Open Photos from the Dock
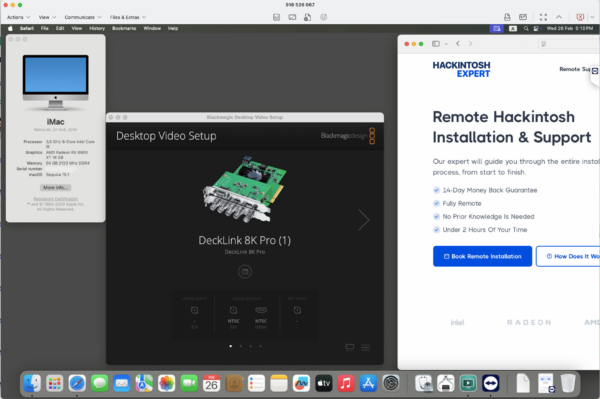 [x=166, y=383]
